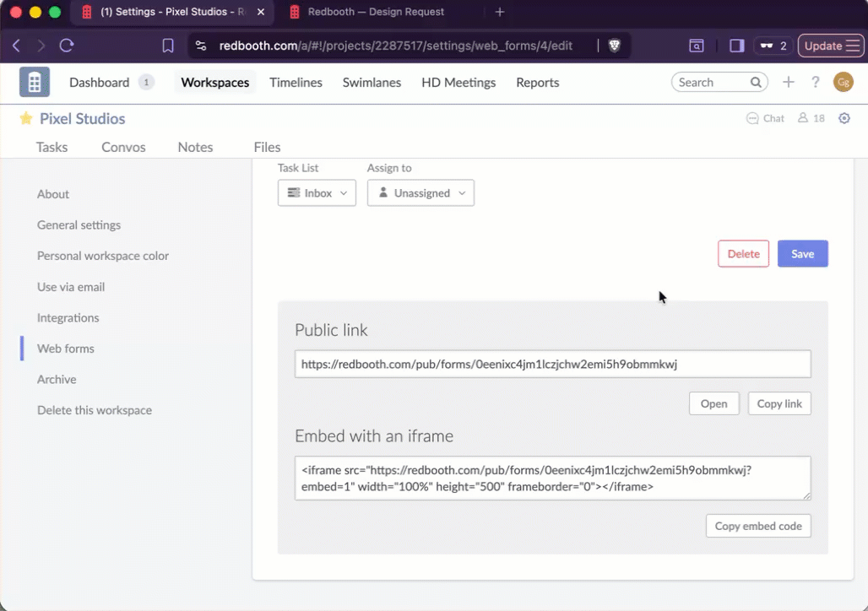
Task: Switch to Redbooth — Design Request tab
Action: [377, 12]
